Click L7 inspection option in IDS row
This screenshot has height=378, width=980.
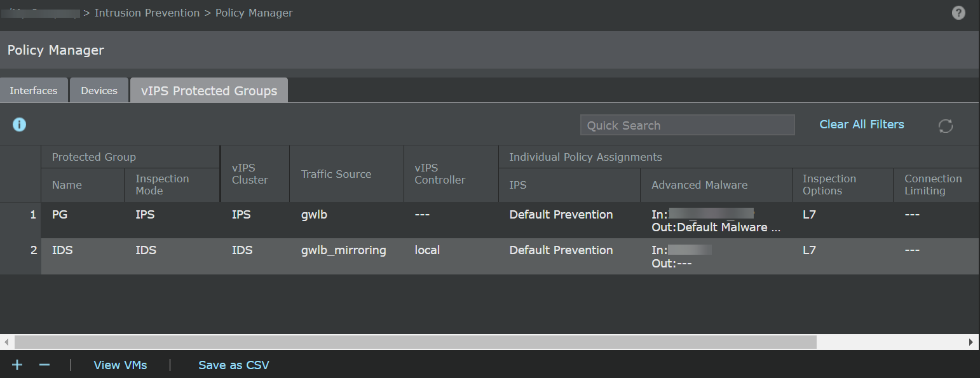click(809, 250)
